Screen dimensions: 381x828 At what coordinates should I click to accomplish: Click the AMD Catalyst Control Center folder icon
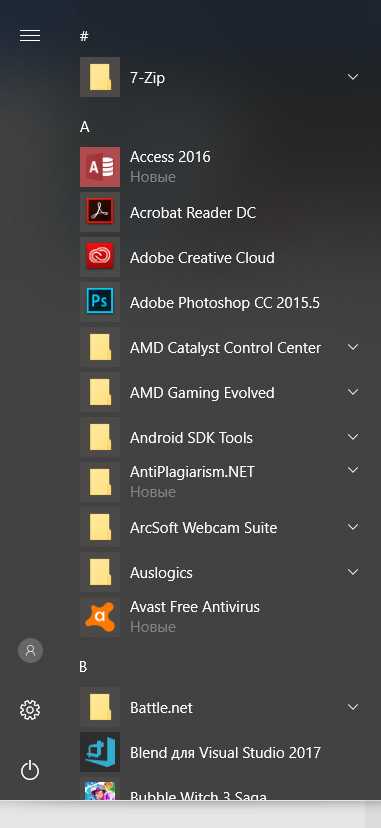pos(100,347)
